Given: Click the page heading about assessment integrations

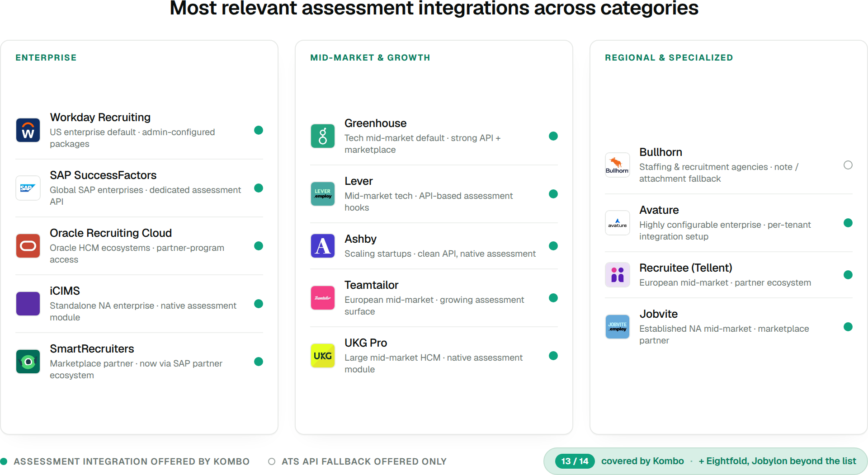Looking at the screenshot, I should click(x=434, y=8).
